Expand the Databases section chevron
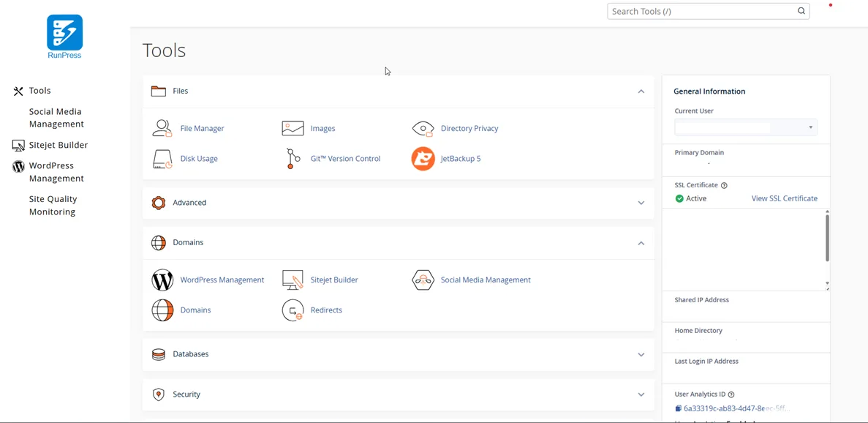This screenshot has width=868, height=423. point(641,355)
